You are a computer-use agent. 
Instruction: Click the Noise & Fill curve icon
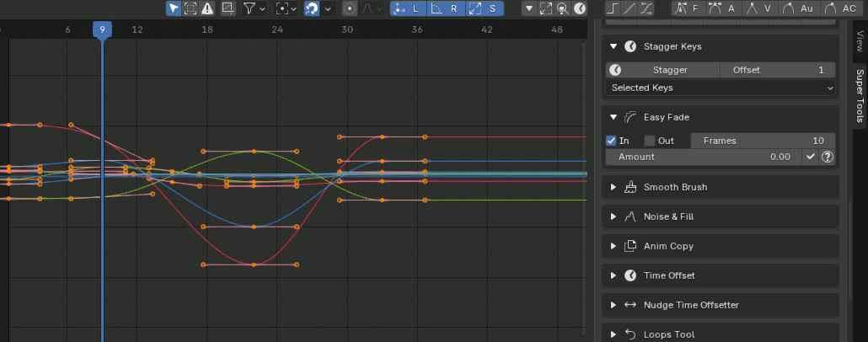pos(630,216)
